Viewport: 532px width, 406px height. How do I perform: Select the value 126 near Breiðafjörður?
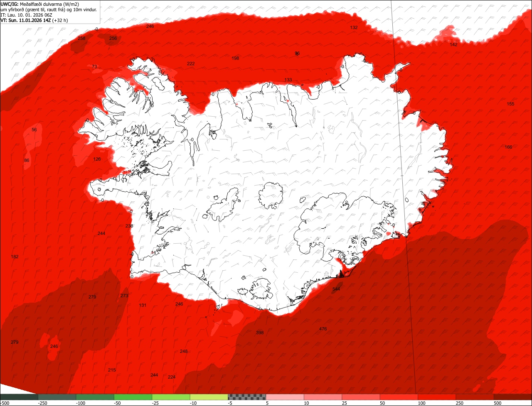coord(97,159)
